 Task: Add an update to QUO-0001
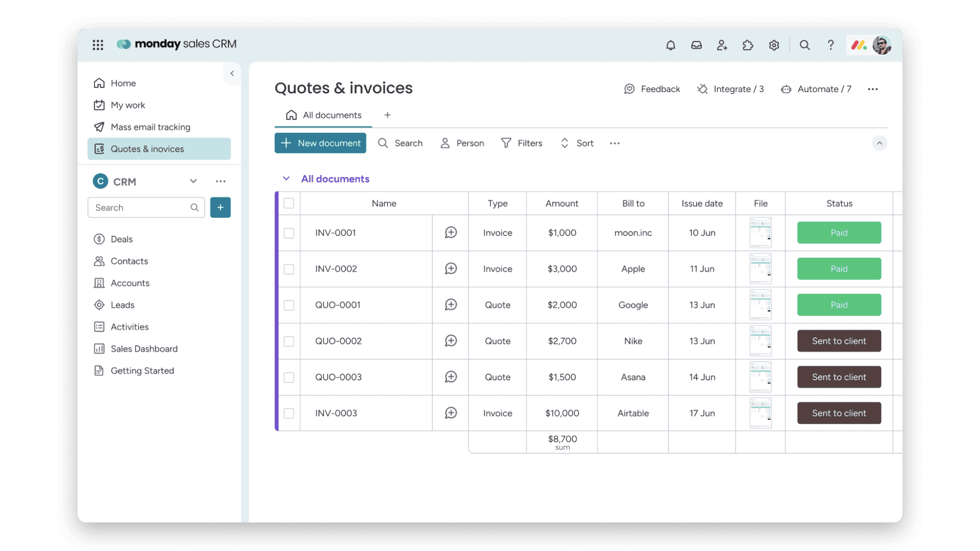[x=451, y=305]
